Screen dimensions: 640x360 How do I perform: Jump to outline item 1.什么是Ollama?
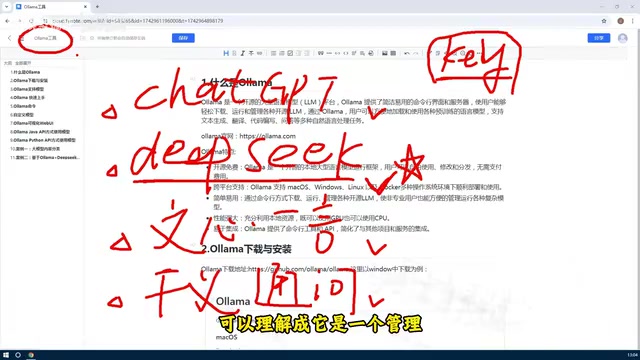click(25, 72)
